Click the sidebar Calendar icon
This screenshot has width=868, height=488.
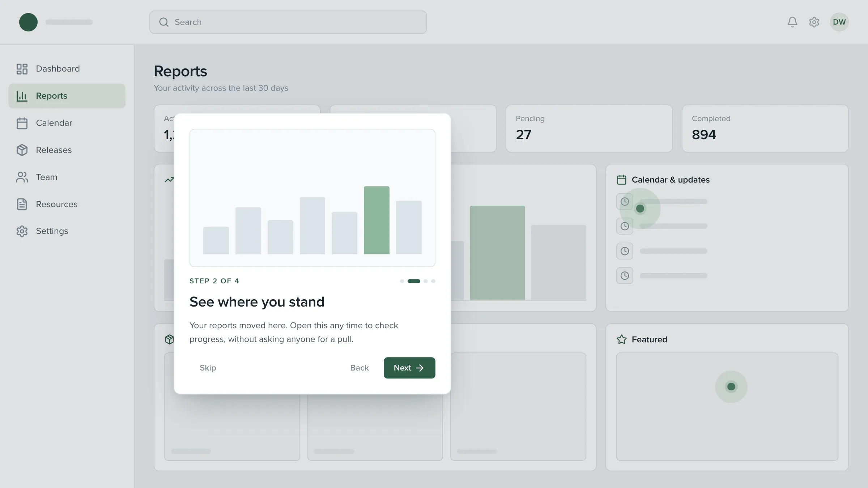pyautogui.click(x=22, y=123)
